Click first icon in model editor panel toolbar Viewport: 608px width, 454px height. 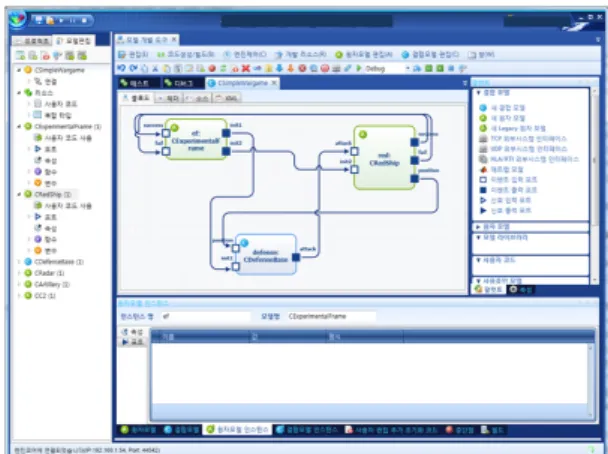(20, 55)
